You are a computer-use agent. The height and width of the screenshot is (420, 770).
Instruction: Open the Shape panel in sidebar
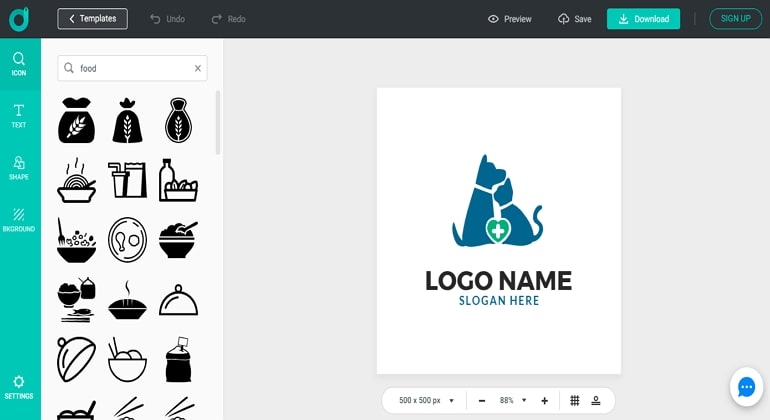[19, 168]
